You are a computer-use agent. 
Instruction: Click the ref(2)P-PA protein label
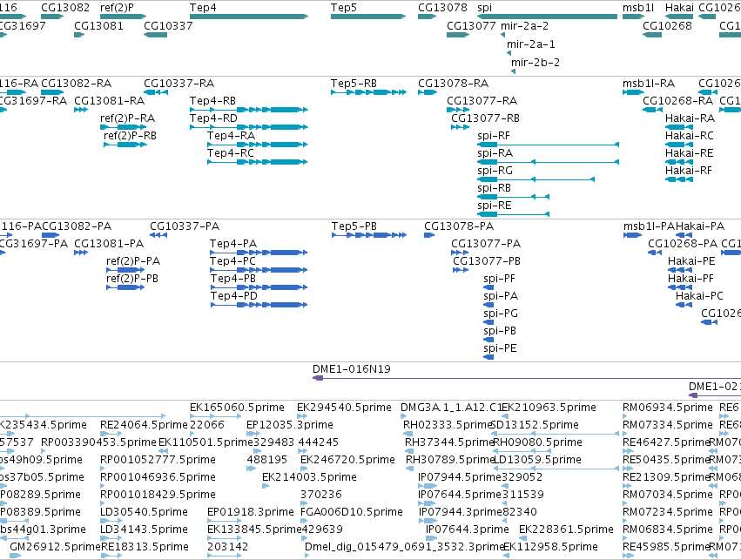pos(133,261)
